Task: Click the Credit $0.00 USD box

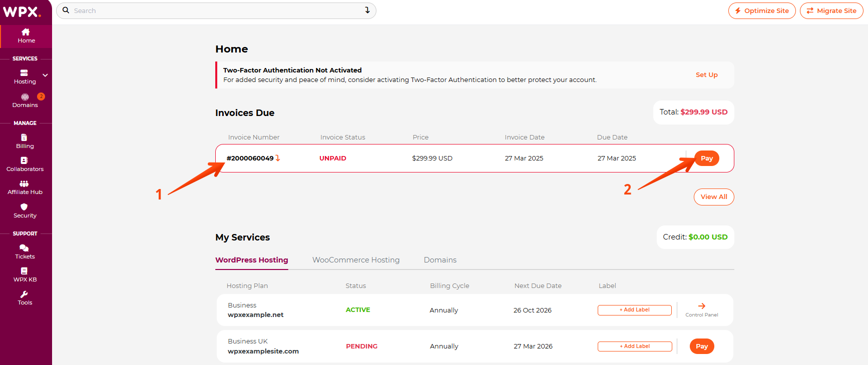Action: click(x=695, y=237)
